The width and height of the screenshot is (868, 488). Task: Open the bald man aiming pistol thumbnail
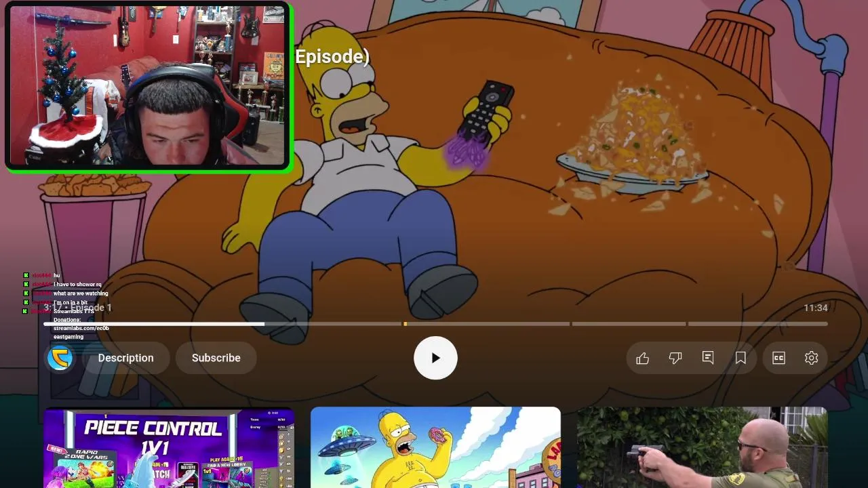(702, 447)
